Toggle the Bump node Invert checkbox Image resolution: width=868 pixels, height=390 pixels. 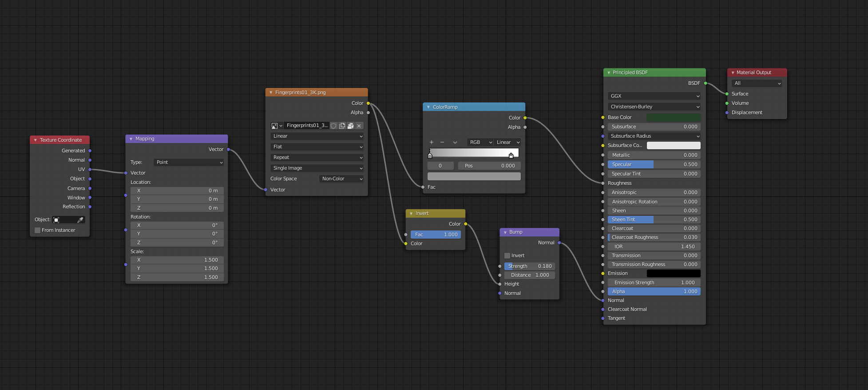pyautogui.click(x=507, y=255)
